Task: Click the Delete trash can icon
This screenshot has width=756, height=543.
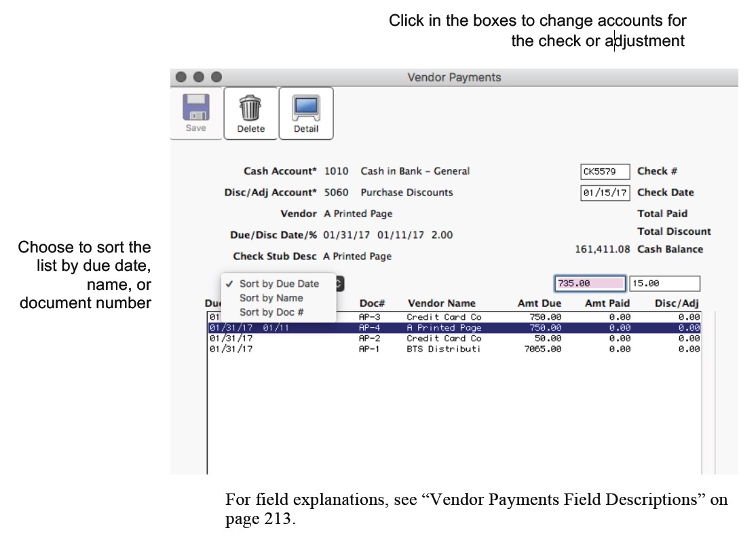Action: point(250,109)
